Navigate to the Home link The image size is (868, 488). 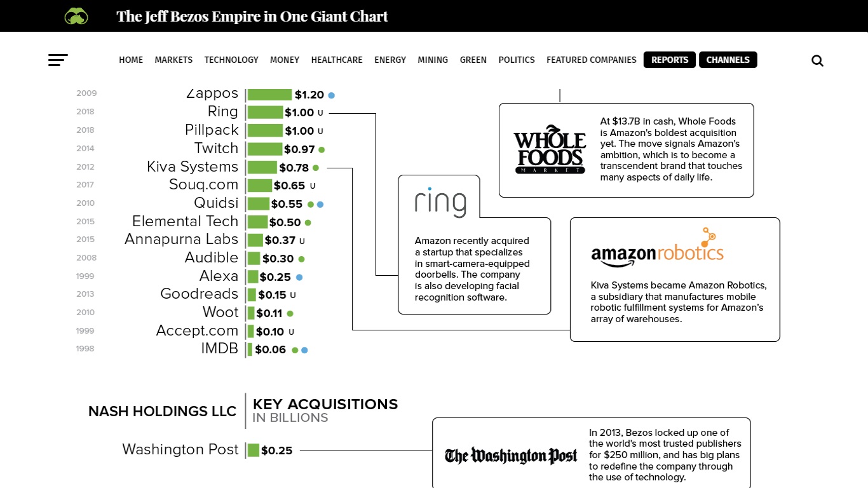131,60
